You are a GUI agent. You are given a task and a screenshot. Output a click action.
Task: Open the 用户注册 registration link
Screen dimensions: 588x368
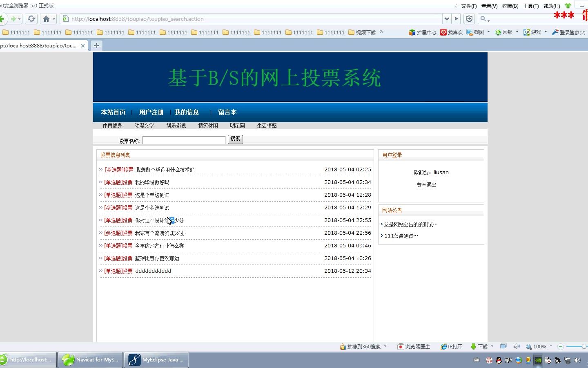[x=151, y=112]
